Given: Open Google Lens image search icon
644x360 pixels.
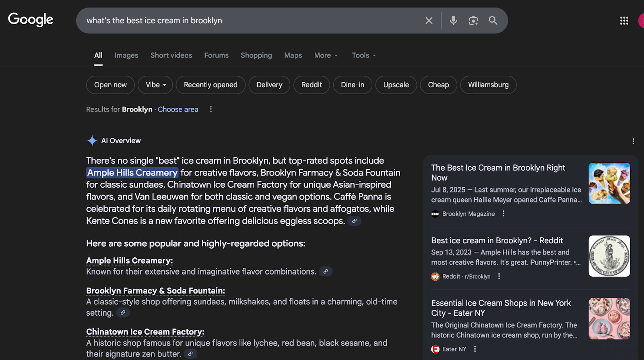Looking at the screenshot, I should click(x=473, y=21).
